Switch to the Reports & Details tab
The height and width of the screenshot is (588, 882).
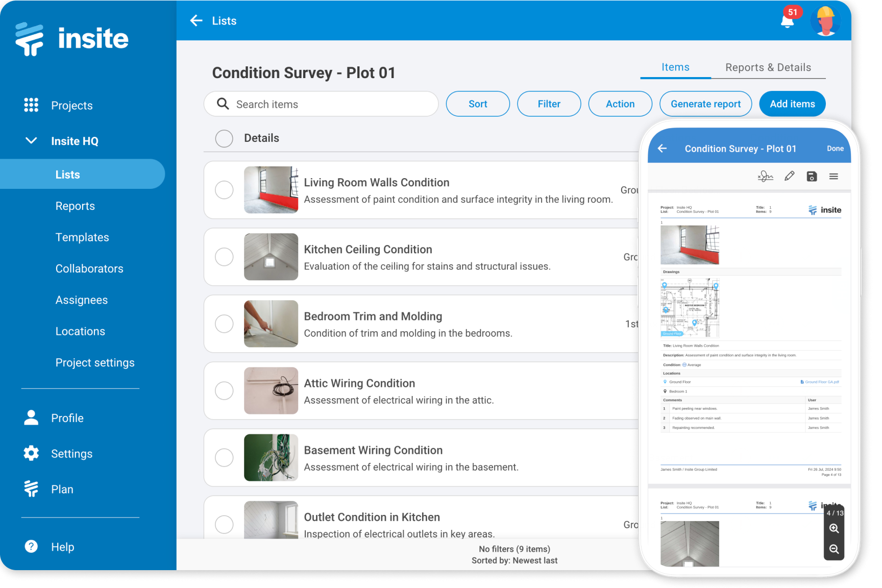click(768, 67)
